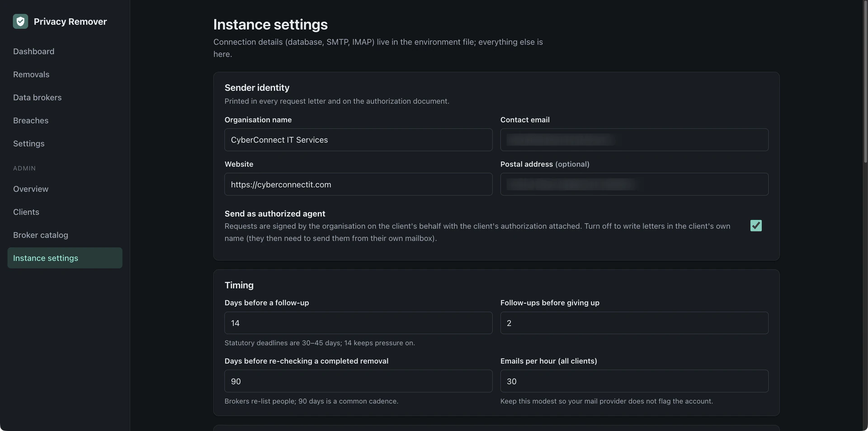Image resolution: width=868 pixels, height=431 pixels.
Task: Click the Instance settings page heading
Action: (270, 24)
